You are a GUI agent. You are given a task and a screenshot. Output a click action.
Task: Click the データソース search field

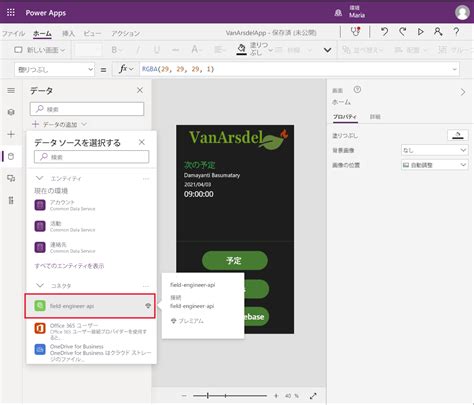(x=91, y=157)
